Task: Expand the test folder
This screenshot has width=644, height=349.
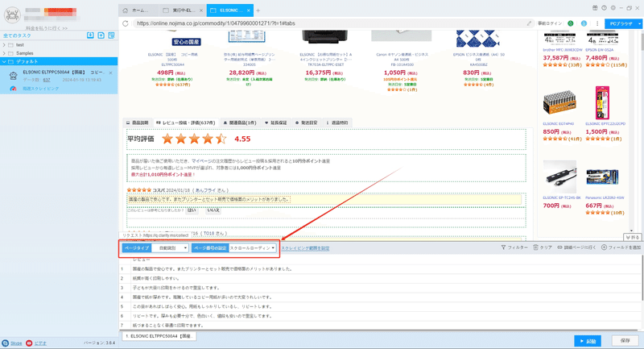Action: 4,45
